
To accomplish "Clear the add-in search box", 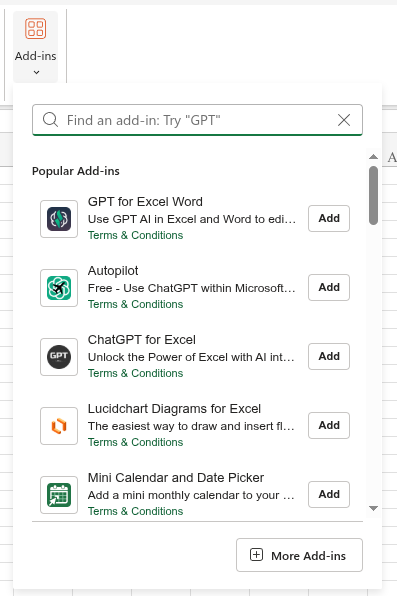I will tap(344, 120).
